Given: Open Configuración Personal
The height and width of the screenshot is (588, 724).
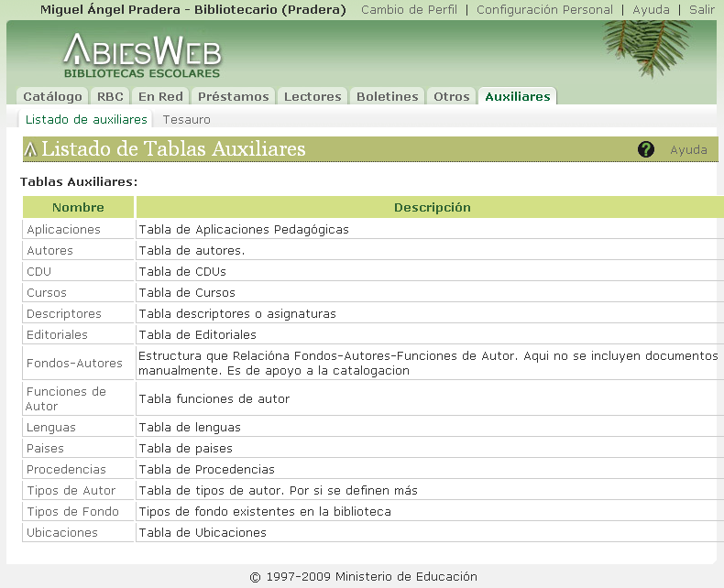Looking at the screenshot, I should [x=544, y=10].
